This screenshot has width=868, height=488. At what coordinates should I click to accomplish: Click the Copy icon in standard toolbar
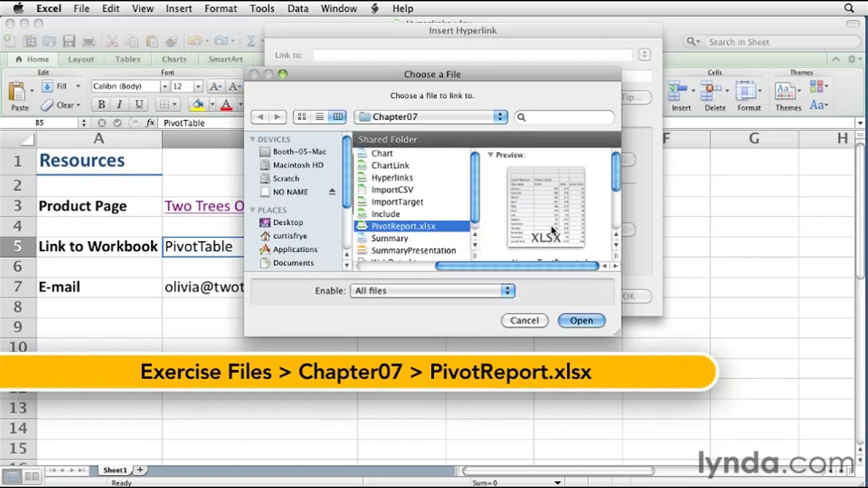click(132, 41)
